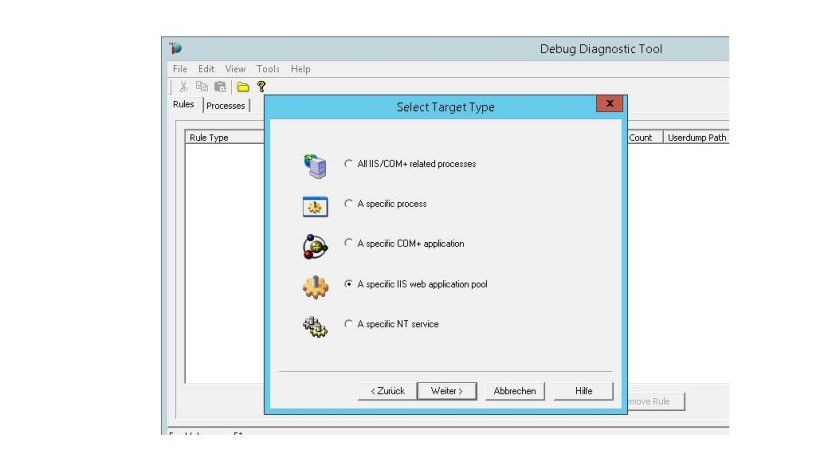
Task: Select All IIS/COM+ related processes radio button
Action: 349,163
